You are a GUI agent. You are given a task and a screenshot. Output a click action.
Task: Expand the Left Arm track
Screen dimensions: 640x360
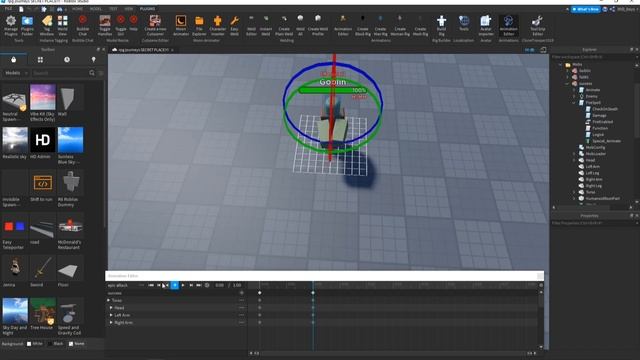point(111,315)
